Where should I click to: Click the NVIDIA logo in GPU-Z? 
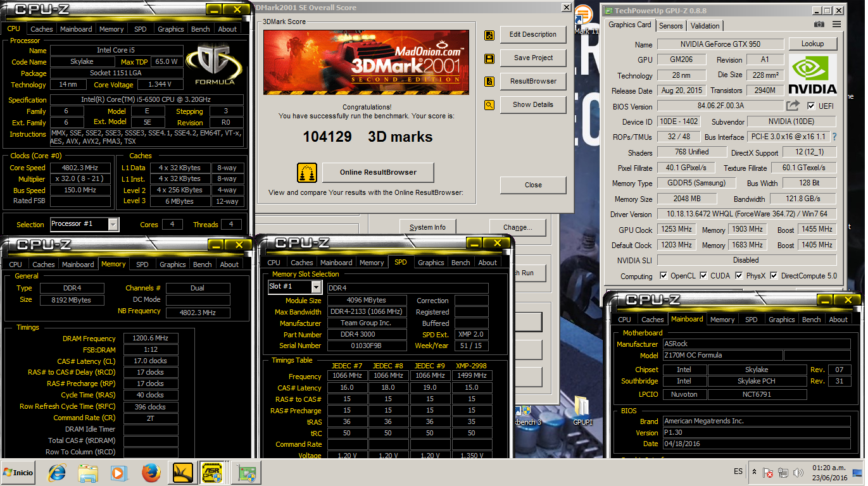tap(812, 75)
